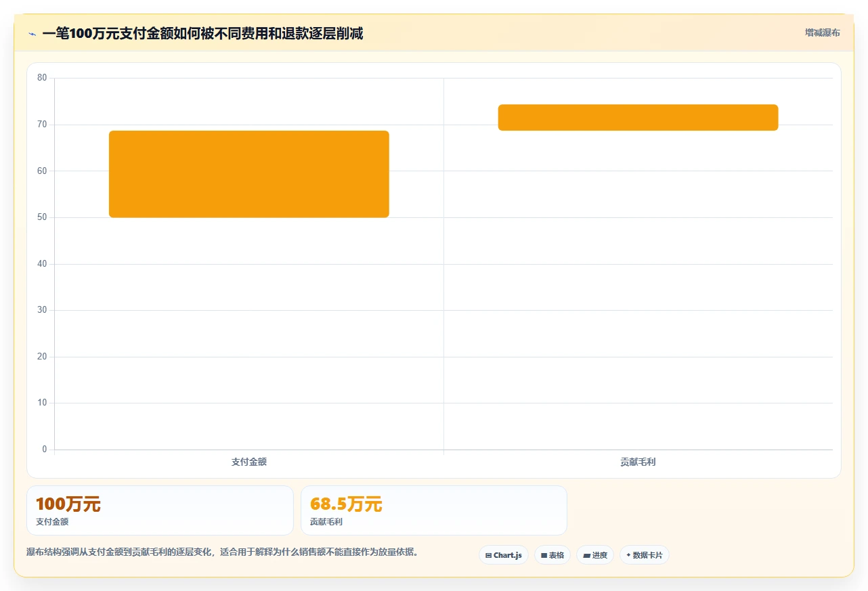Click the 贡献毛利 x-axis label
The height and width of the screenshot is (591, 868).
pos(638,462)
